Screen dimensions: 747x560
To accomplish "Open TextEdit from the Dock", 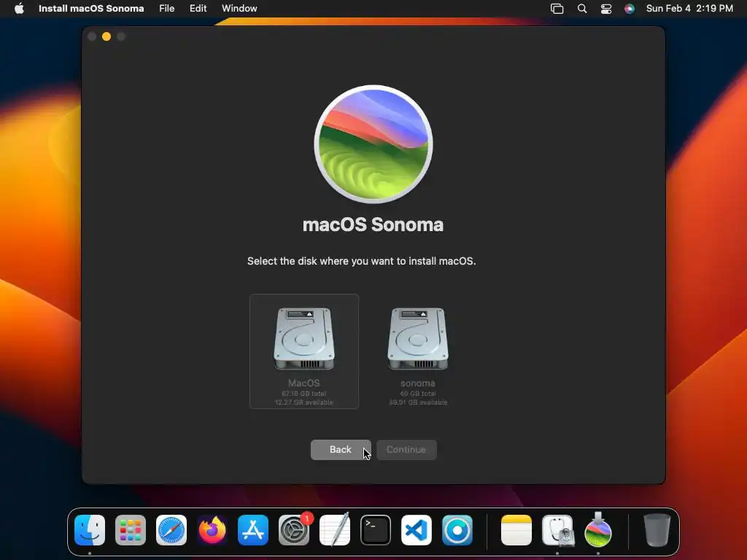I will [x=335, y=530].
